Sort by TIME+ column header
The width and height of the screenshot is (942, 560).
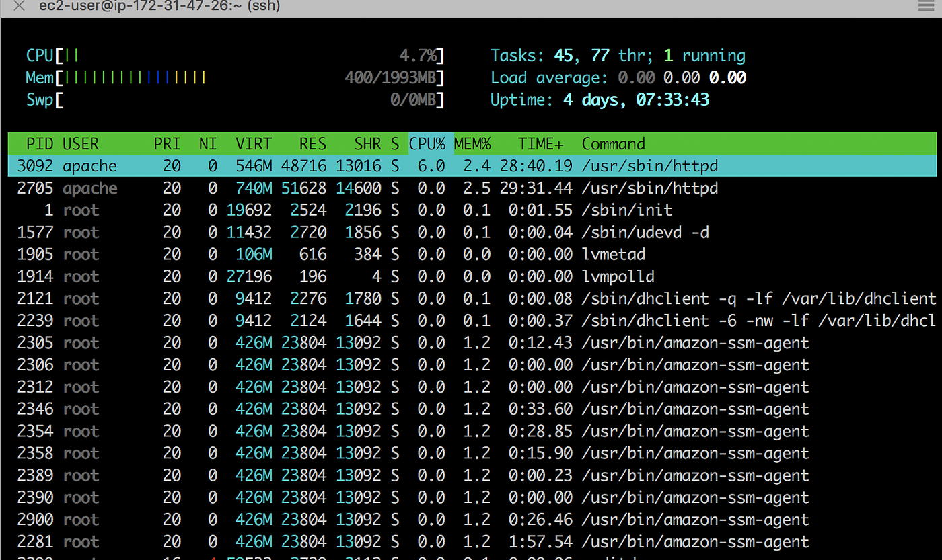541,144
